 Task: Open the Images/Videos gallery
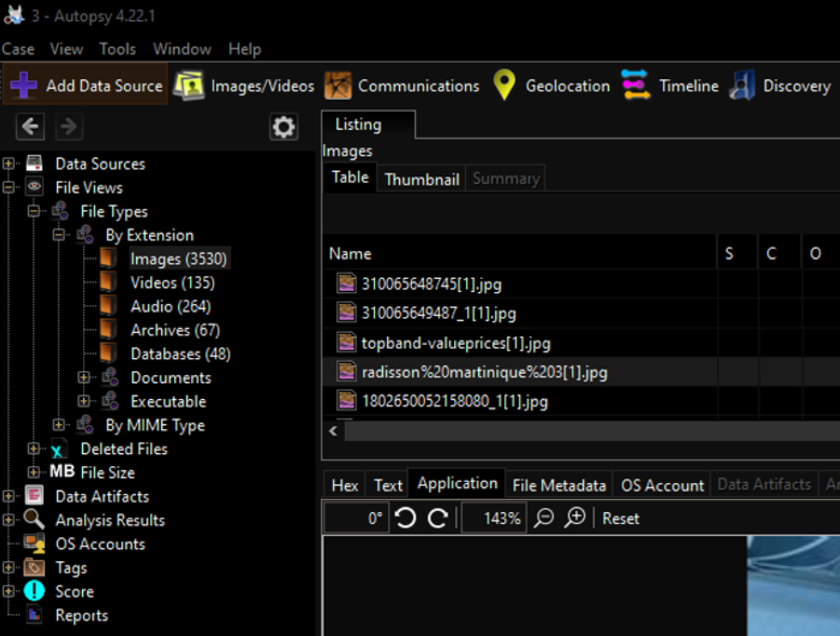click(244, 86)
